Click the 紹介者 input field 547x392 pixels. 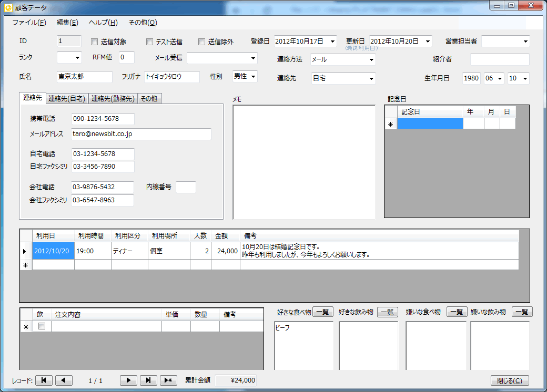click(x=500, y=59)
